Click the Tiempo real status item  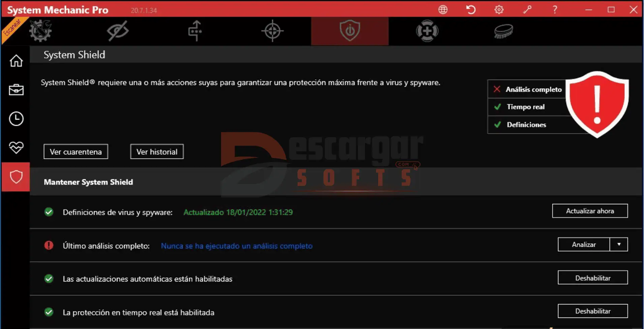pos(527,107)
